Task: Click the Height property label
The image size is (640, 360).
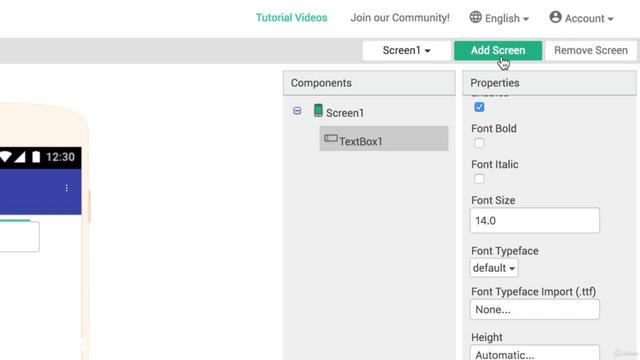Action: click(487, 338)
